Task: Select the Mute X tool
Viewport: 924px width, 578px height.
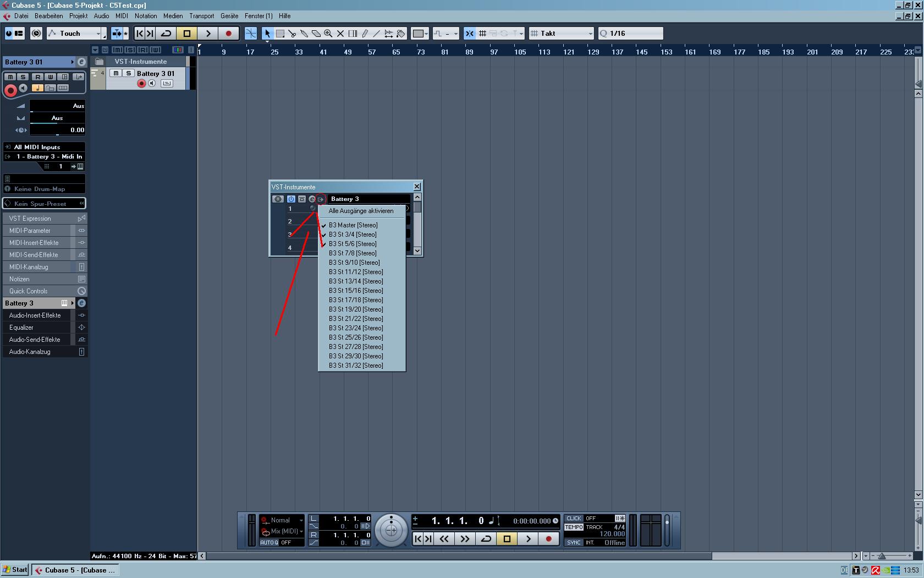Action: tap(340, 34)
